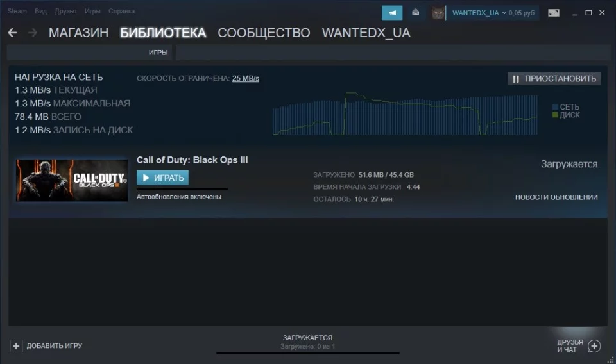Viewport: 616px width, 364px height.
Task: Click the 25 MB/s speed limit link
Action: 246,78
